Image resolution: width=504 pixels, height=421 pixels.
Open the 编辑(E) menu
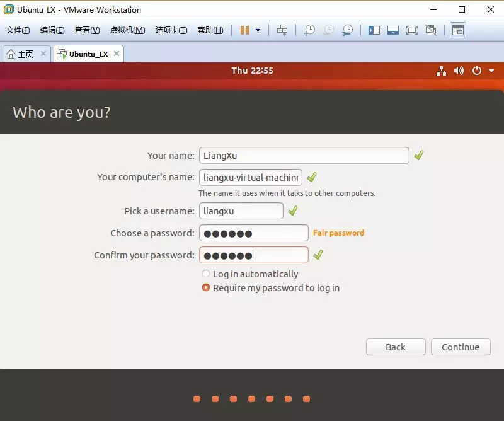(52, 30)
